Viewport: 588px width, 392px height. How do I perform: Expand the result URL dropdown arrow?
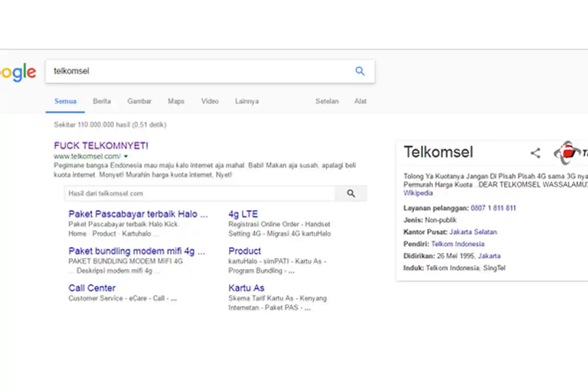coord(126,156)
